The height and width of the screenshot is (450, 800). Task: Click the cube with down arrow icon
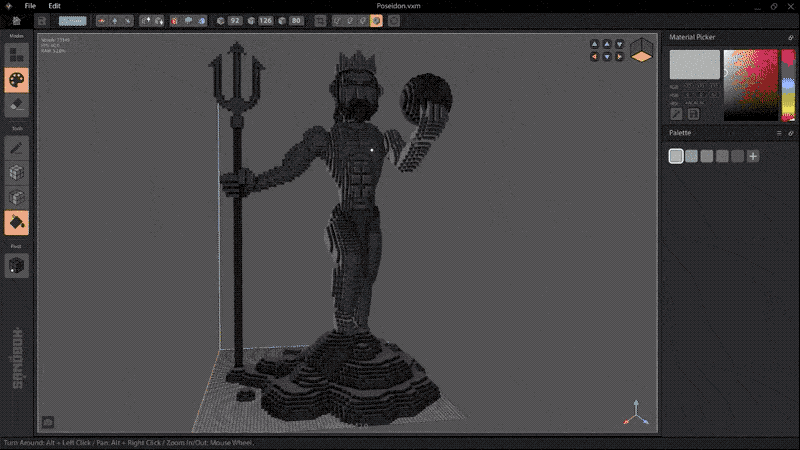tap(159, 21)
